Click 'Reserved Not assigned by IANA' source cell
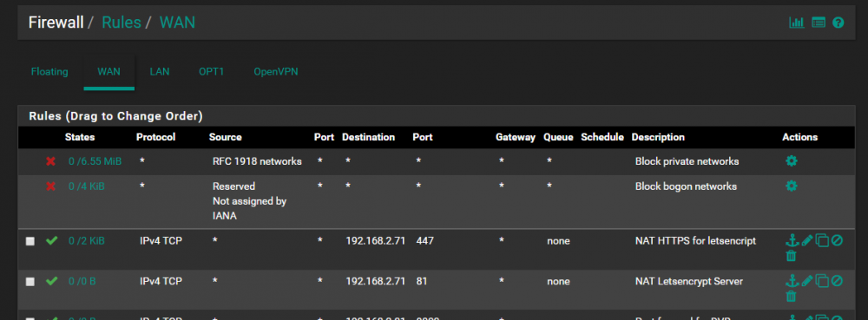The width and height of the screenshot is (868, 320). (249, 201)
